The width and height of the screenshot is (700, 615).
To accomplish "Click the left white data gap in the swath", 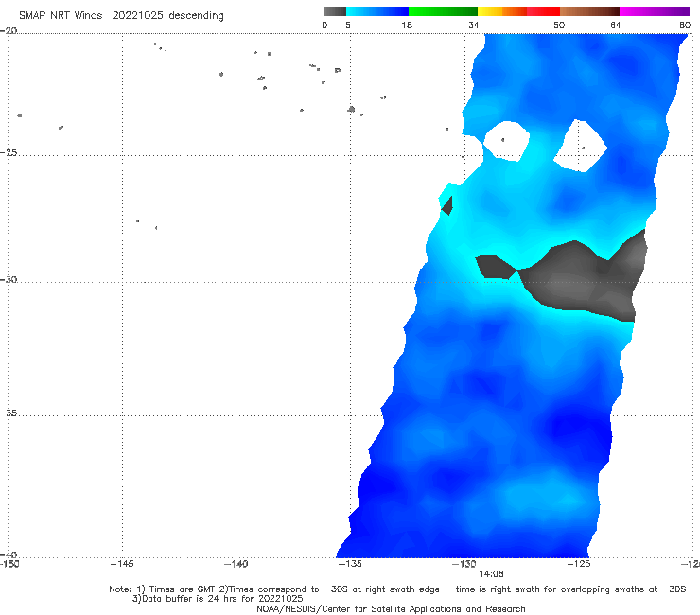I will click(x=507, y=141).
